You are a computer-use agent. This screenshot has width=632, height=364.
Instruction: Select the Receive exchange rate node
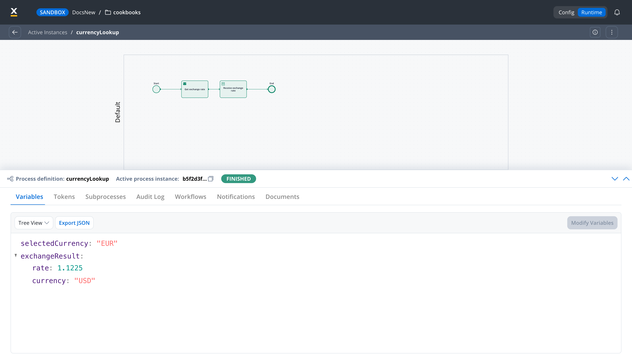point(233,89)
